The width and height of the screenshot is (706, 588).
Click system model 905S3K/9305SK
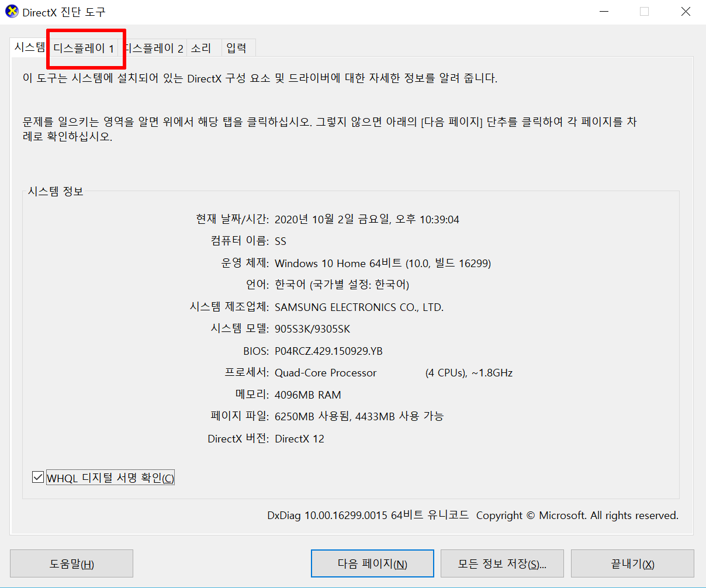click(x=312, y=329)
